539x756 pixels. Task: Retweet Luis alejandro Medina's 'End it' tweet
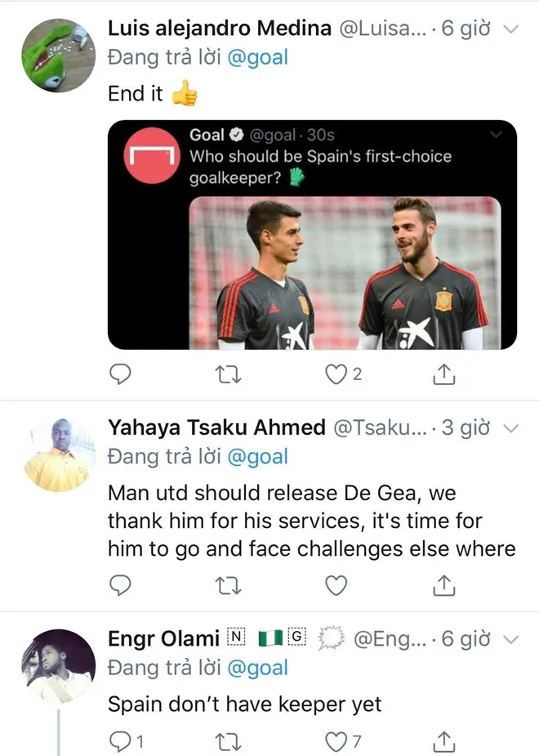[x=228, y=374]
